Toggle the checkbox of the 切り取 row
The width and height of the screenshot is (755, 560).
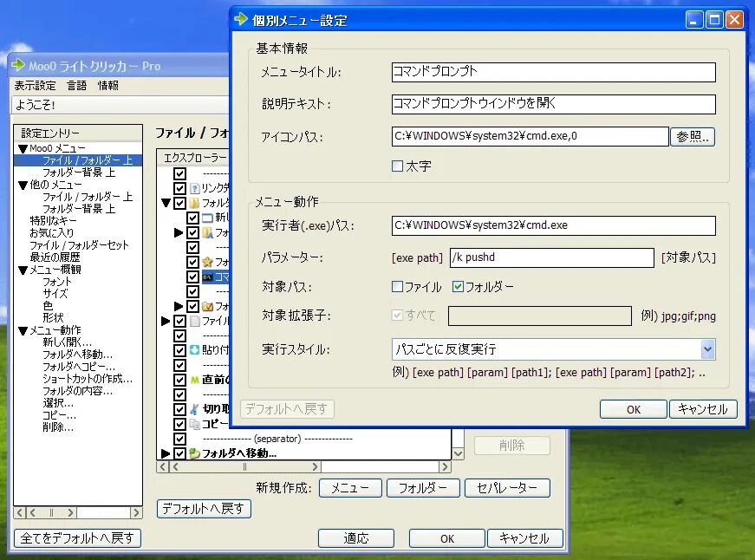pyautogui.click(x=179, y=409)
